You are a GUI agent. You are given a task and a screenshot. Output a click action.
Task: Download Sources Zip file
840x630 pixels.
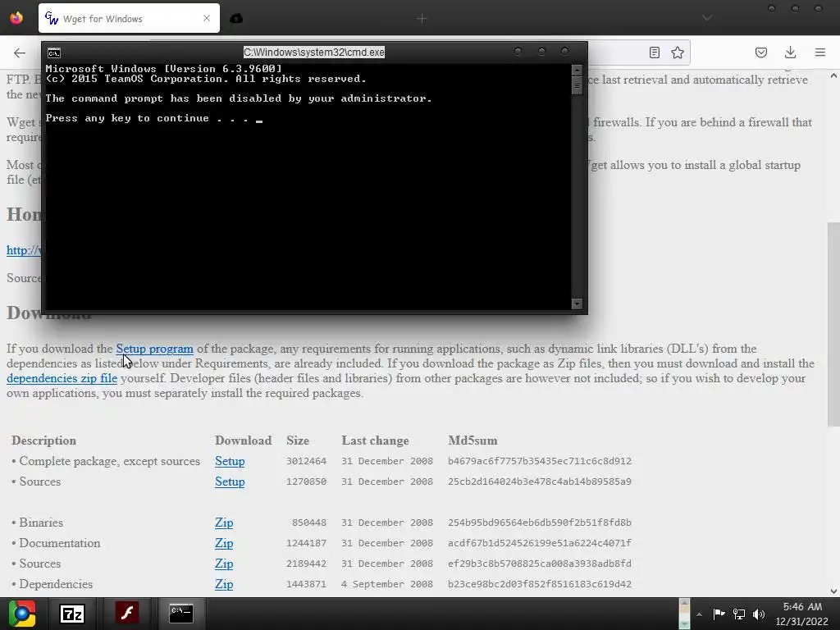click(224, 564)
